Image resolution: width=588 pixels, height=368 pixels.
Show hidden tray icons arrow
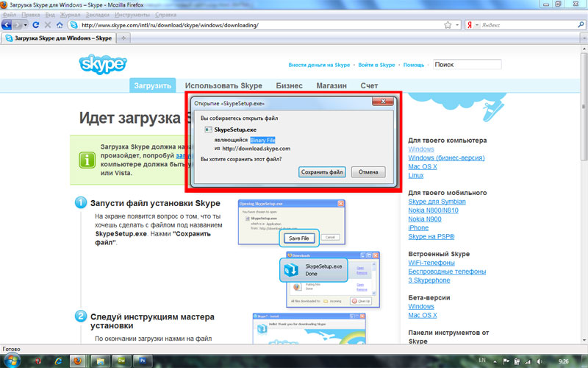coord(495,361)
